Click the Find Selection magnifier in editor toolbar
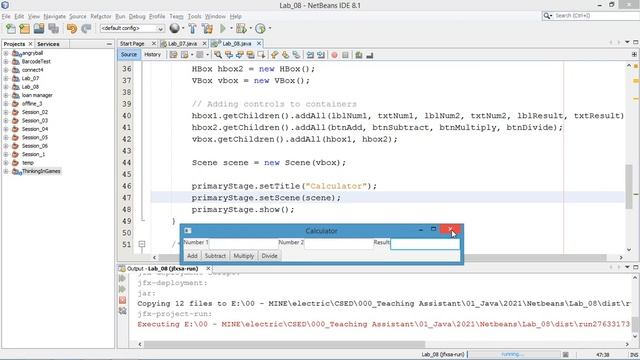This screenshot has width=640, height=360. tap(218, 55)
